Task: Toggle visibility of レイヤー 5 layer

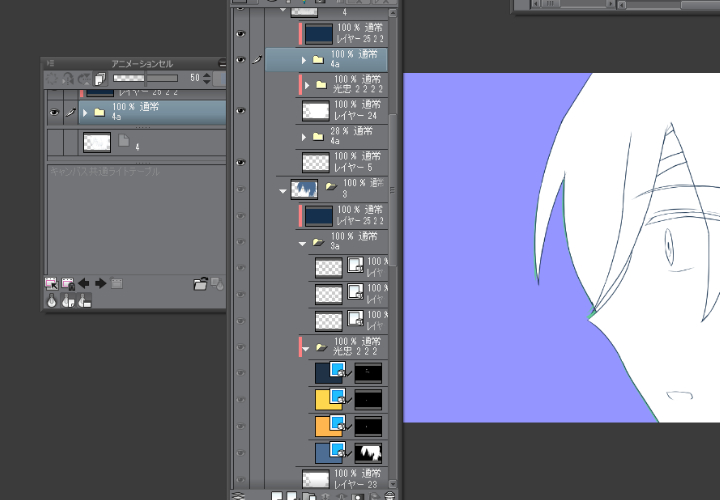Action: 241,163
